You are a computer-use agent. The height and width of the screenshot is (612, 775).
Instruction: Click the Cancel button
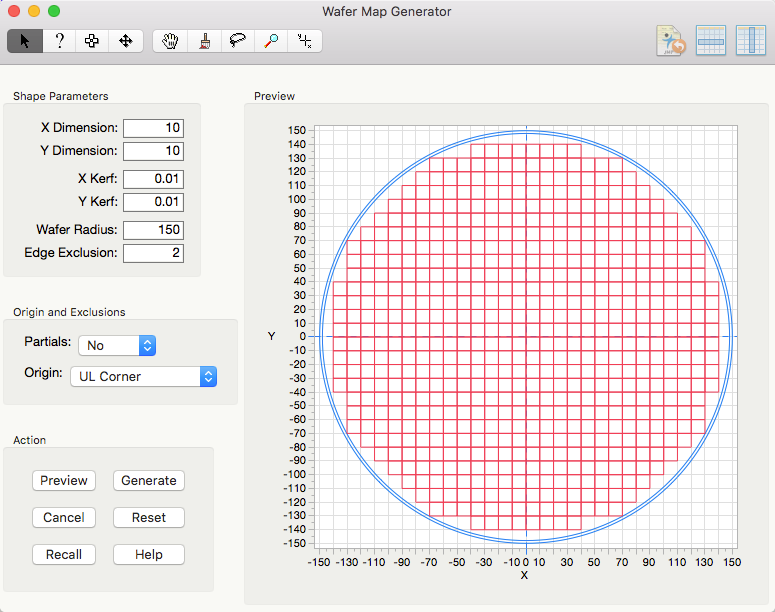[64, 518]
